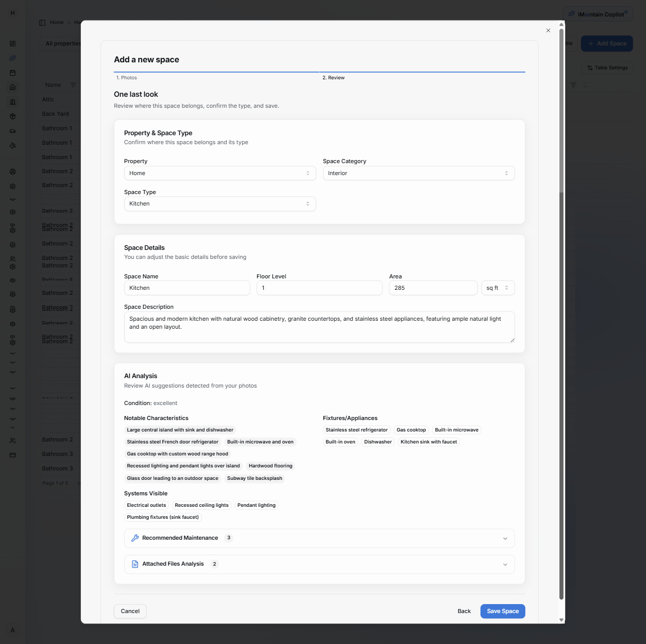Image resolution: width=646 pixels, height=644 pixels.
Task: Click the Save Space button
Action: tap(502, 611)
